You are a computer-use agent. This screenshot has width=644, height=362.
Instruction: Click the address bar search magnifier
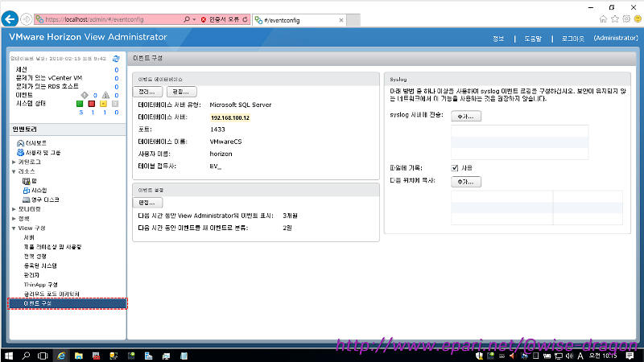187,19
